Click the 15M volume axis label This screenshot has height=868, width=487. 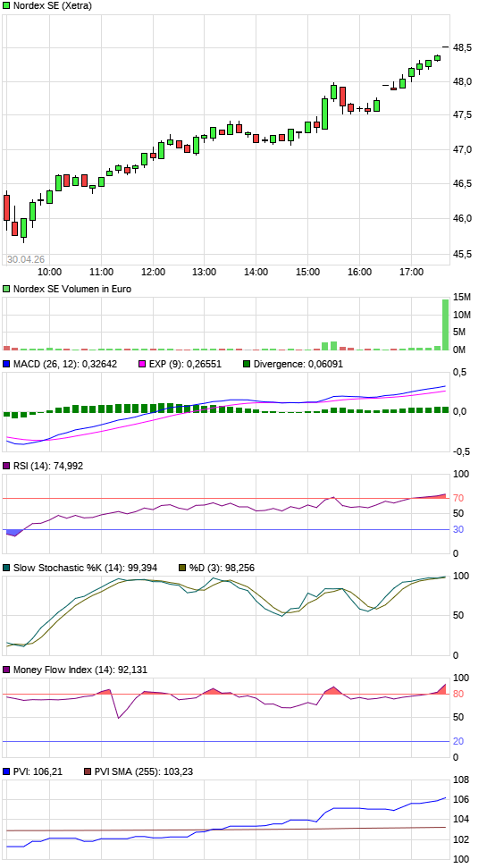(x=462, y=298)
